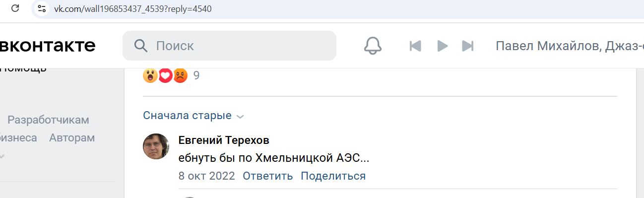Image resolution: width=644 pixels, height=198 pixels.
Task: Open the 'Разработчикам' footer link
Action: click(49, 120)
